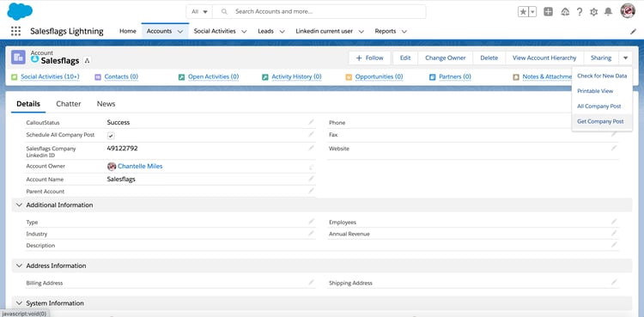Click the user profile avatar

pos(628,11)
